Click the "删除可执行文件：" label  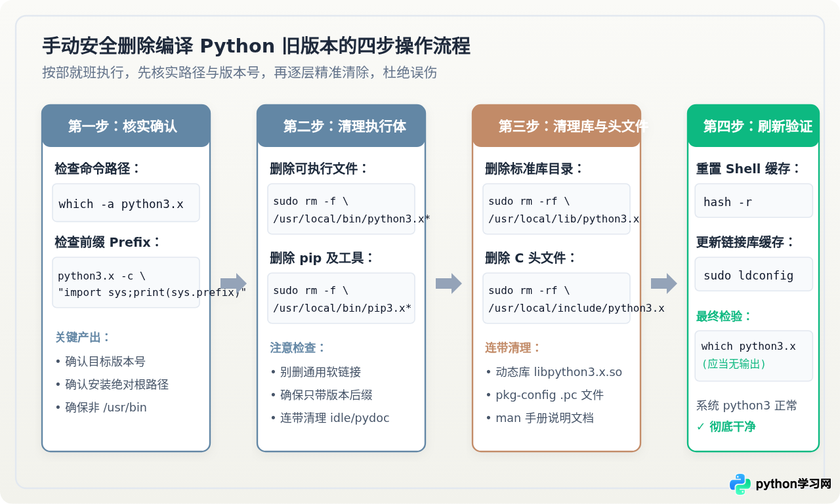320,169
